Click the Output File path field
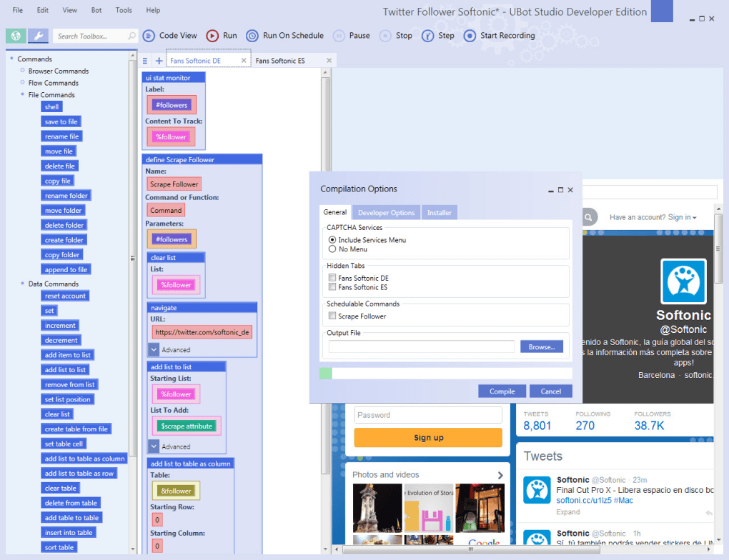 point(422,346)
